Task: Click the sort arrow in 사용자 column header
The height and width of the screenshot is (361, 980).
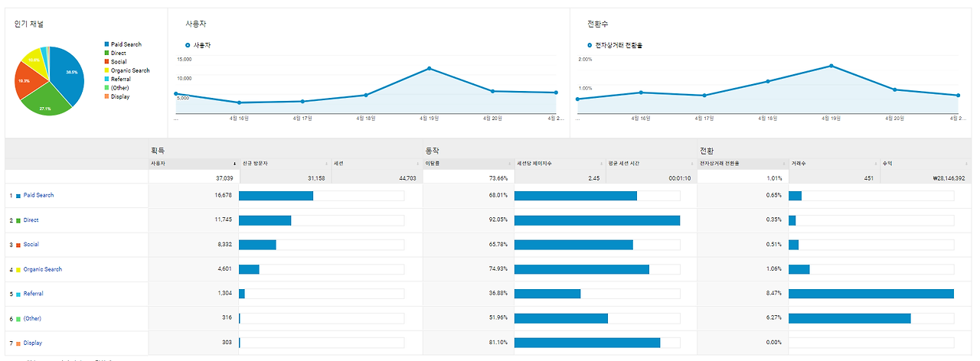Action: pos(234,164)
